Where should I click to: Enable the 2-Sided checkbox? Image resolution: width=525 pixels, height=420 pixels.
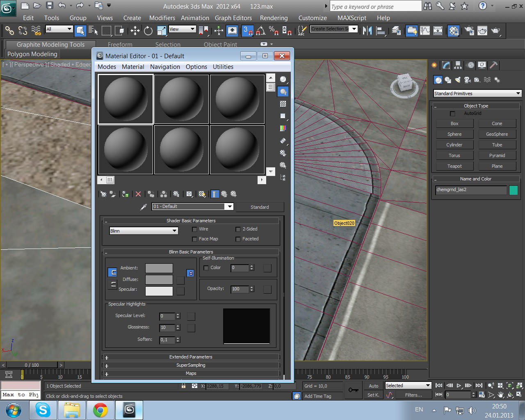coord(238,229)
